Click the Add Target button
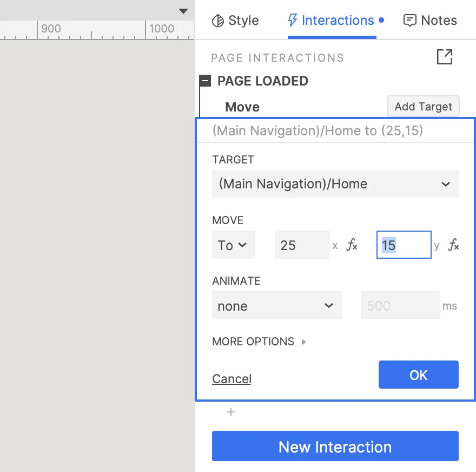 pyautogui.click(x=423, y=107)
